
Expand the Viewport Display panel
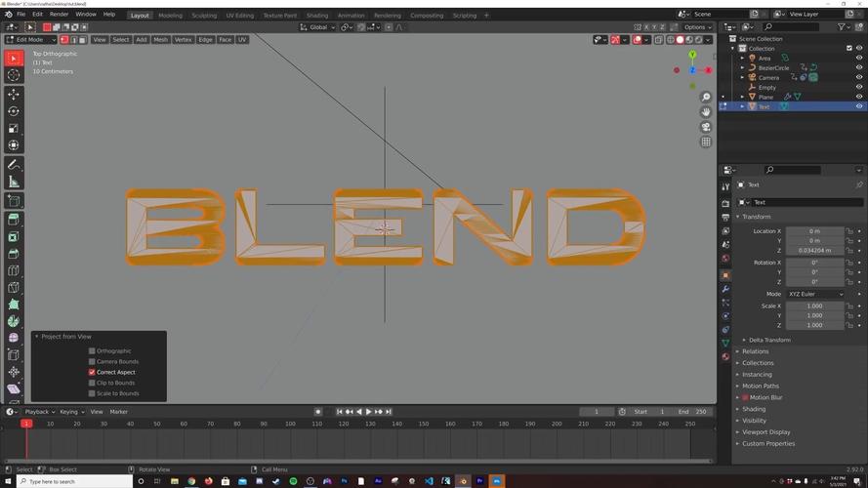[x=766, y=432]
